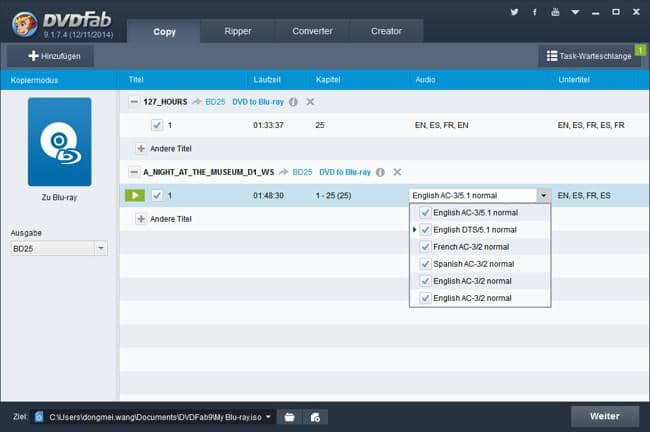Screen dimensions: 650x432
Task: Switch to the Creator tab
Action: (386, 31)
